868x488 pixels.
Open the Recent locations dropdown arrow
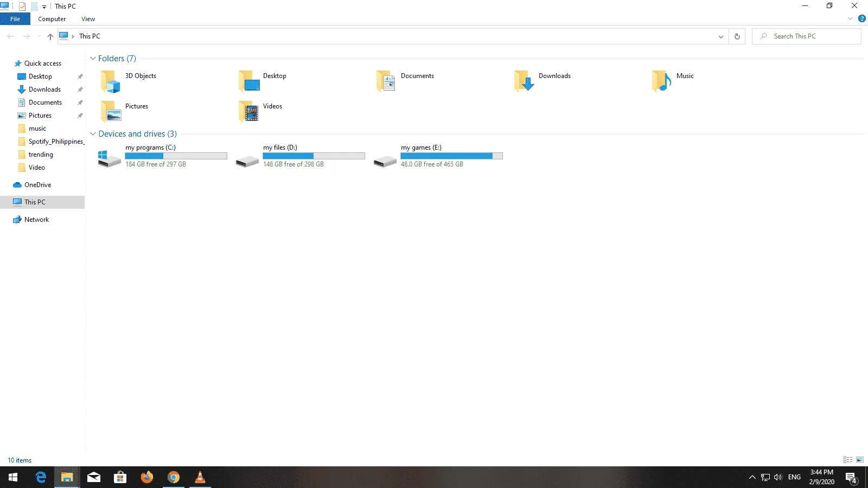point(39,36)
